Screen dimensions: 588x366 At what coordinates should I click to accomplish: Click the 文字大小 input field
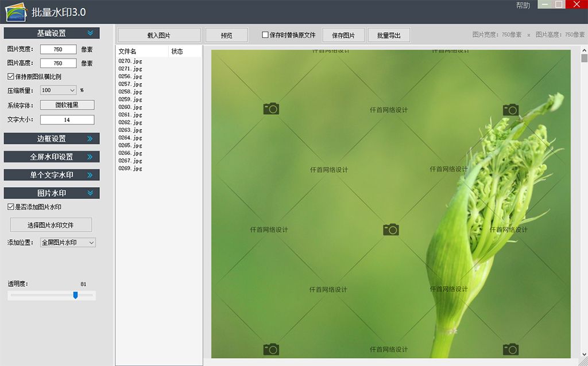pos(67,120)
